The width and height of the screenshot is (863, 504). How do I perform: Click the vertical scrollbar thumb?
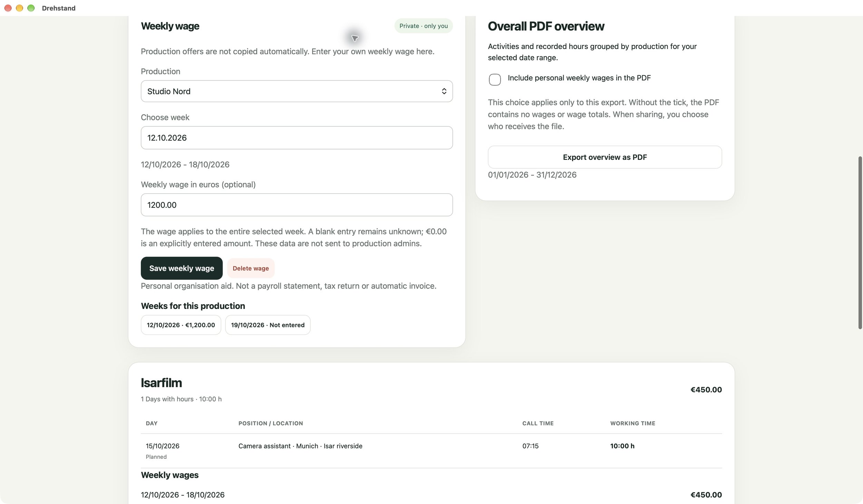click(x=860, y=243)
